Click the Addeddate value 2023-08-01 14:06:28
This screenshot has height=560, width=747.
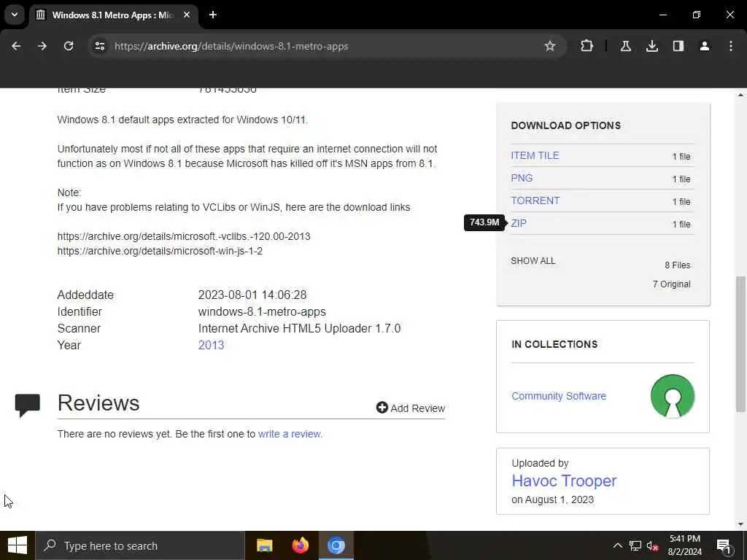tap(252, 295)
